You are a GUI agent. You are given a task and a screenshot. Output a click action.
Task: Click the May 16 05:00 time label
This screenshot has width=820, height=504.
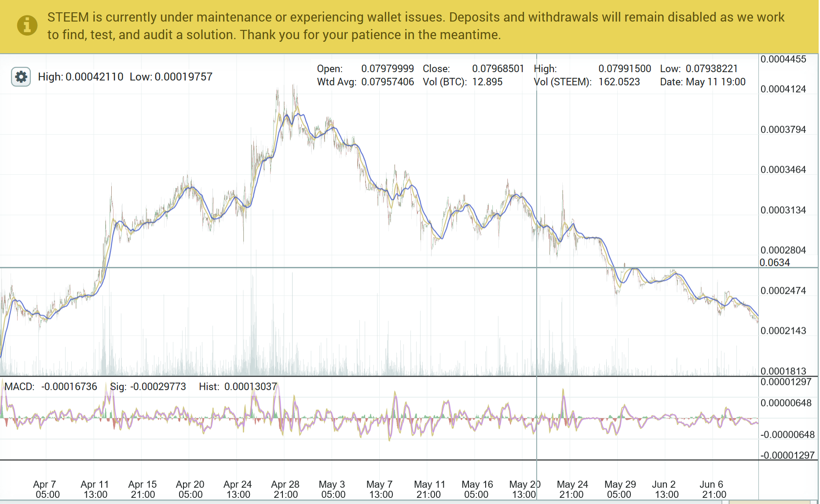coord(477,489)
